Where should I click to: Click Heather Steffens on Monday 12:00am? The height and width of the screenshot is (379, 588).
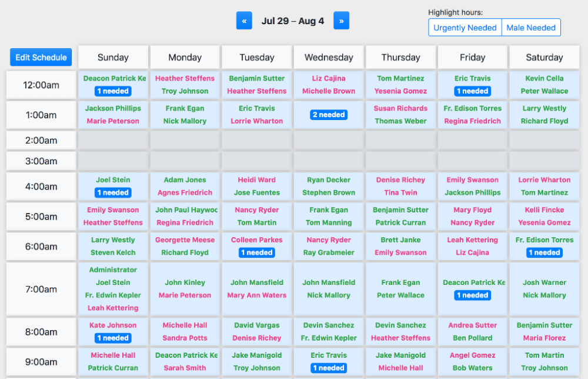185,78
